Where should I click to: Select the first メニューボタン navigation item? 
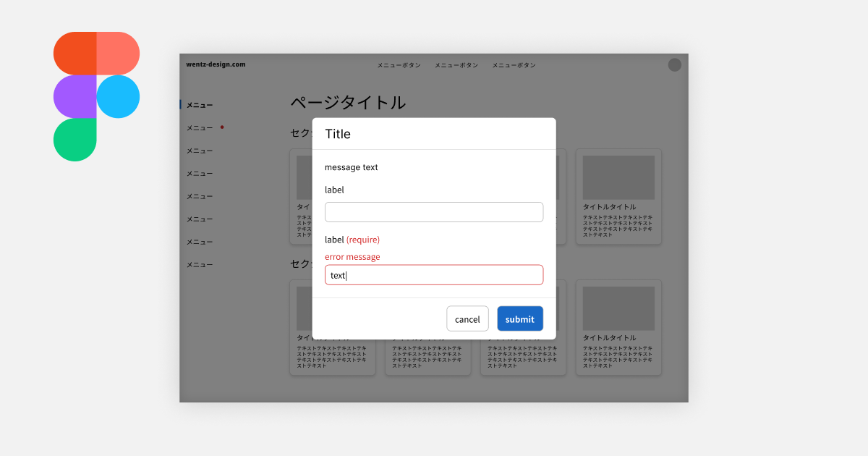pyautogui.click(x=398, y=64)
